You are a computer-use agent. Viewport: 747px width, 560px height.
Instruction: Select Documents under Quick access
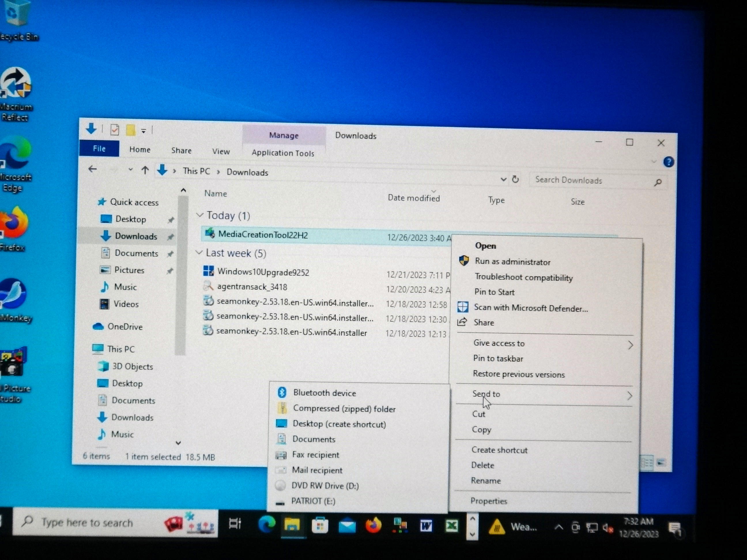tap(136, 253)
